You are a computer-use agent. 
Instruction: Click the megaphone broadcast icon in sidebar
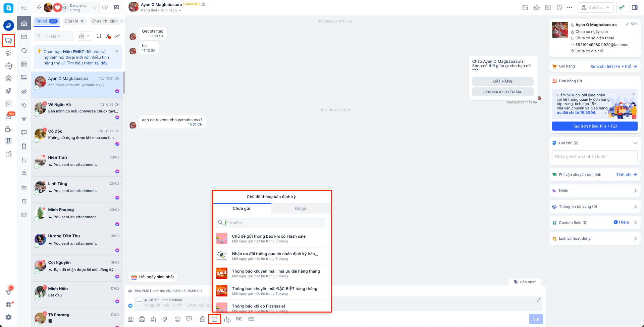(x=8, y=53)
